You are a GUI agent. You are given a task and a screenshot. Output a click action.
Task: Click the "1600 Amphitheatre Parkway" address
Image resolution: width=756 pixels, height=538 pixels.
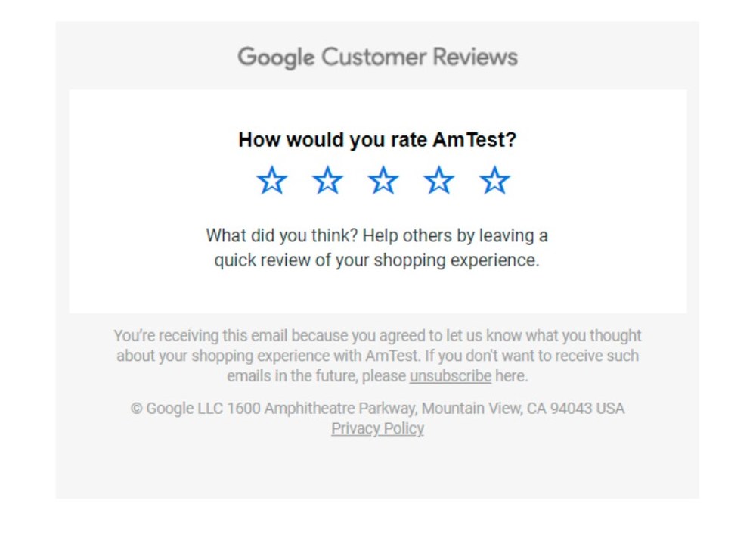[x=321, y=409]
